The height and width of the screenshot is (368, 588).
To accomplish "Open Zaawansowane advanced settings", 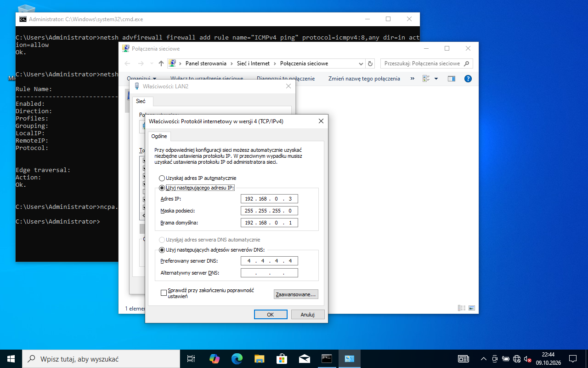I will click(x=296, y=294).
